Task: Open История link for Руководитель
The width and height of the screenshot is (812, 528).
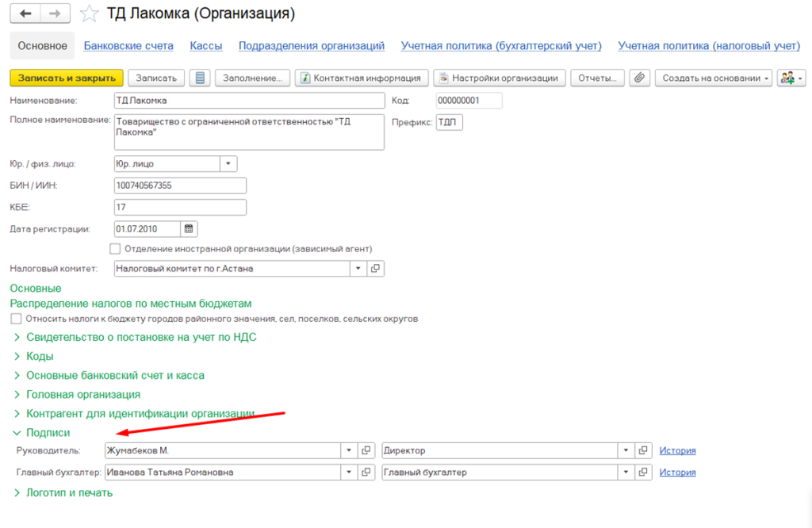Action: [x=677, y=450]
